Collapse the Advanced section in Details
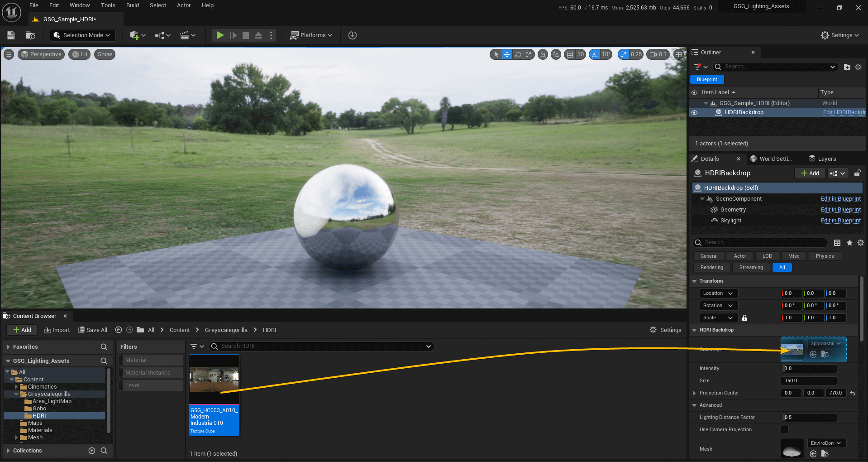Screen dimensions: 868x462 tap(694, 405)
